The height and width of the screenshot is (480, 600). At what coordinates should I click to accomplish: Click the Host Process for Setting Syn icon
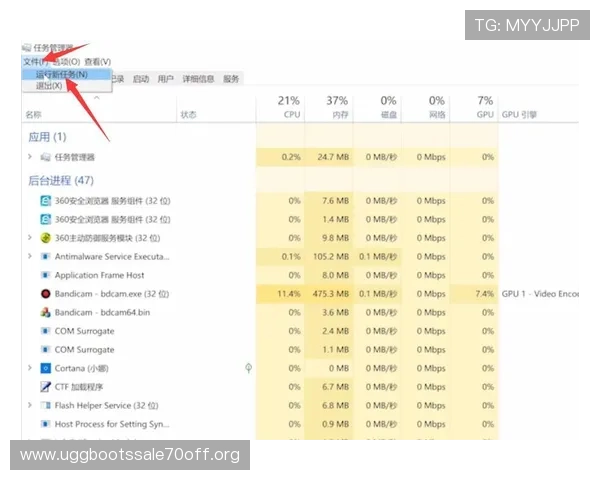pyautogui.click(x=46, y=424)
